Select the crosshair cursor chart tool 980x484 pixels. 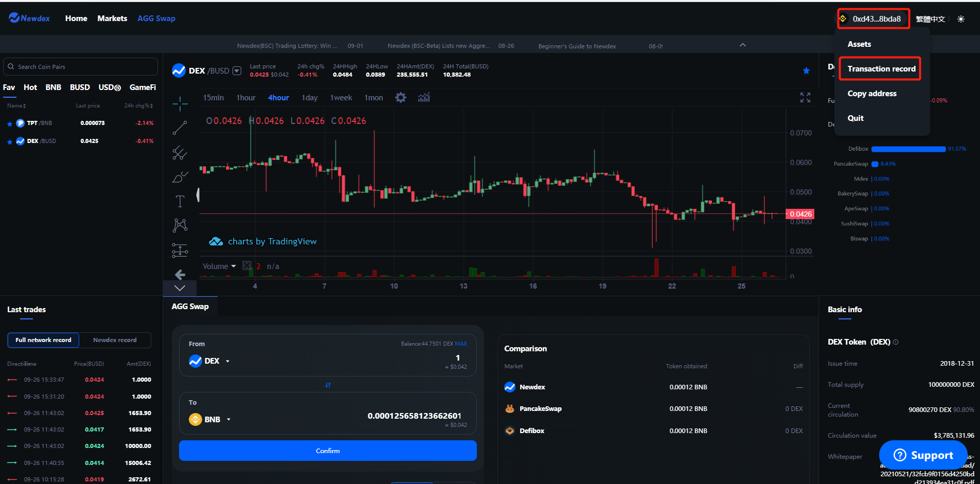pos(180,104)
